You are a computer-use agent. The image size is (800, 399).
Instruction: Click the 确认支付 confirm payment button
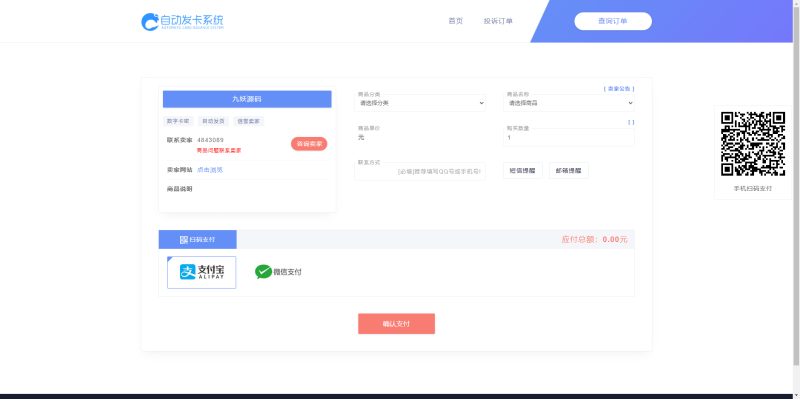coord(396,323)
